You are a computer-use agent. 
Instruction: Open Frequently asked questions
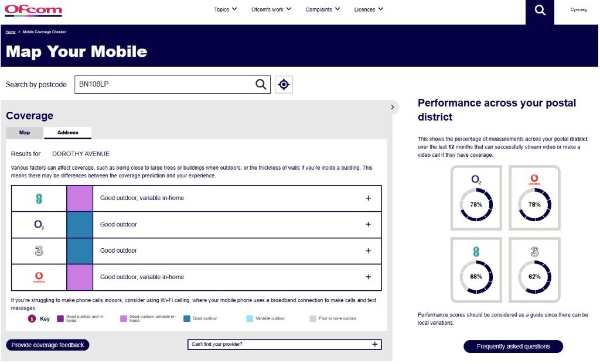513,346
